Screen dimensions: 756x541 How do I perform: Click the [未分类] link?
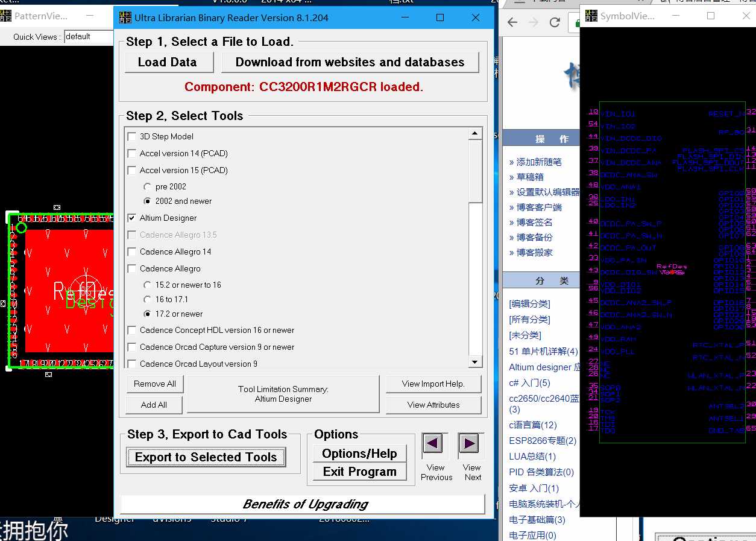click(525, 335)
